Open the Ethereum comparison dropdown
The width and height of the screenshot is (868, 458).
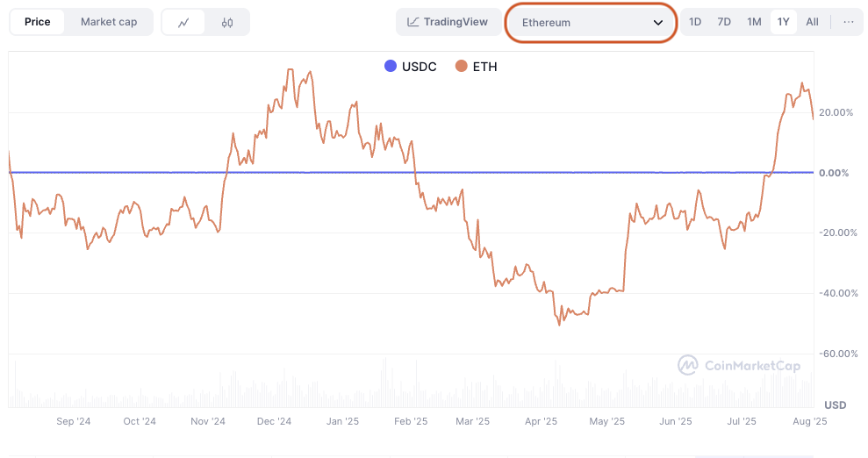[x=591, y=22]
